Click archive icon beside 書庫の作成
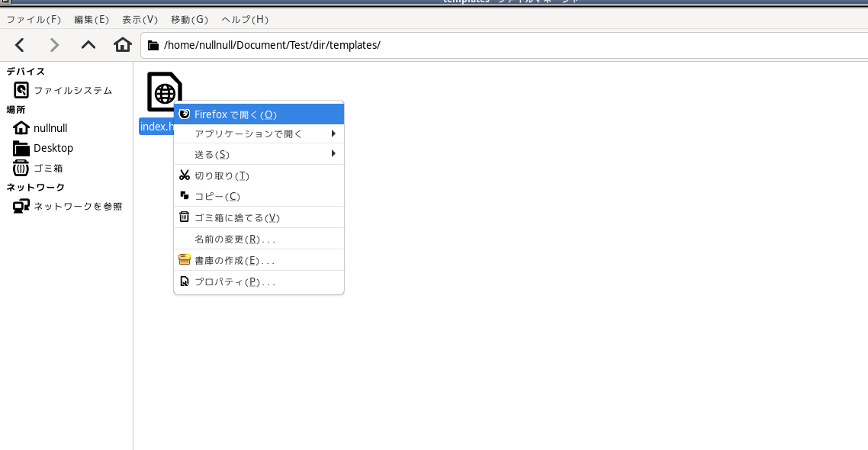 coord(185,259)
